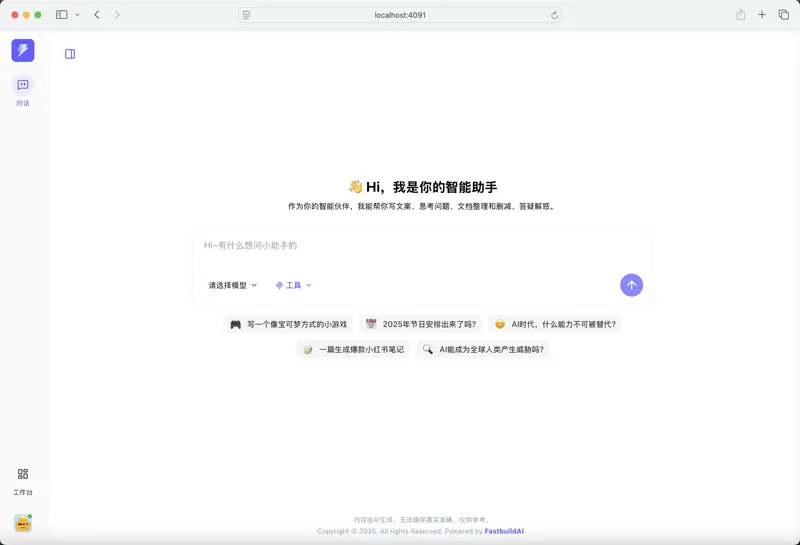Open the 对话 chat icon in sidebar
This screenshot has height=545, width=800.
tap(23, 86)
